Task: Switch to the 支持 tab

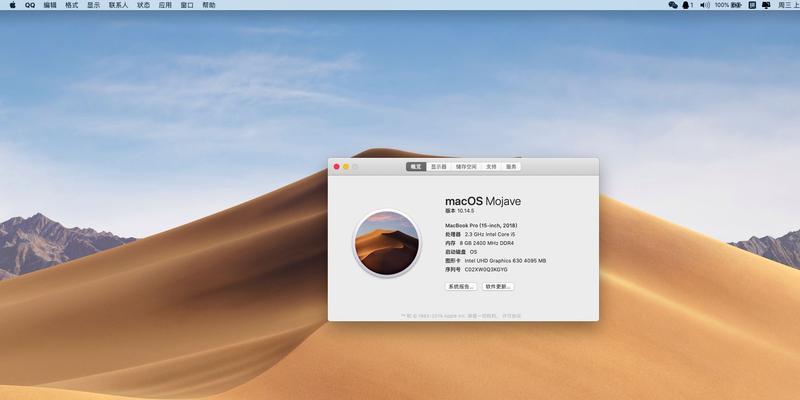Action: 491,167
